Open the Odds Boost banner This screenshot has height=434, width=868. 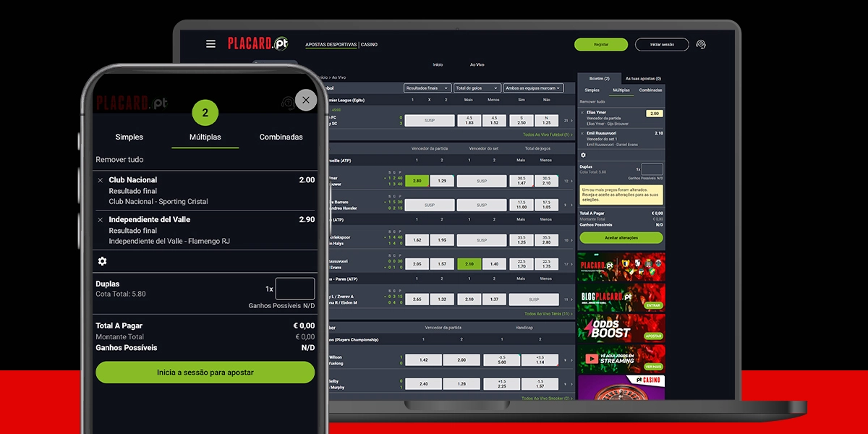[621, 328]
